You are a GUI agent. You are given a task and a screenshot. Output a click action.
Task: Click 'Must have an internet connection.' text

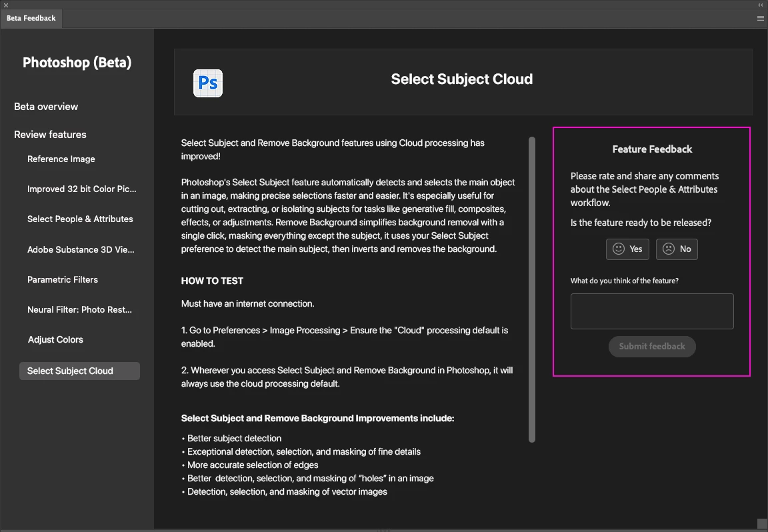pyautogui.click(x=248, y=304)
